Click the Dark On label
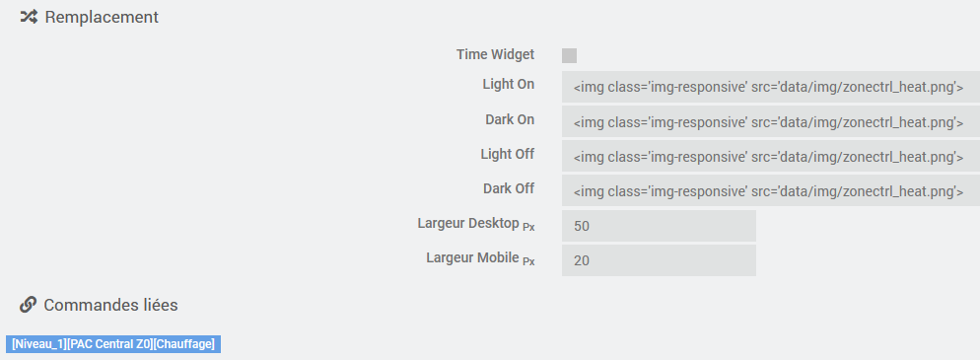 pyautogui.click(x=510, y=118)
